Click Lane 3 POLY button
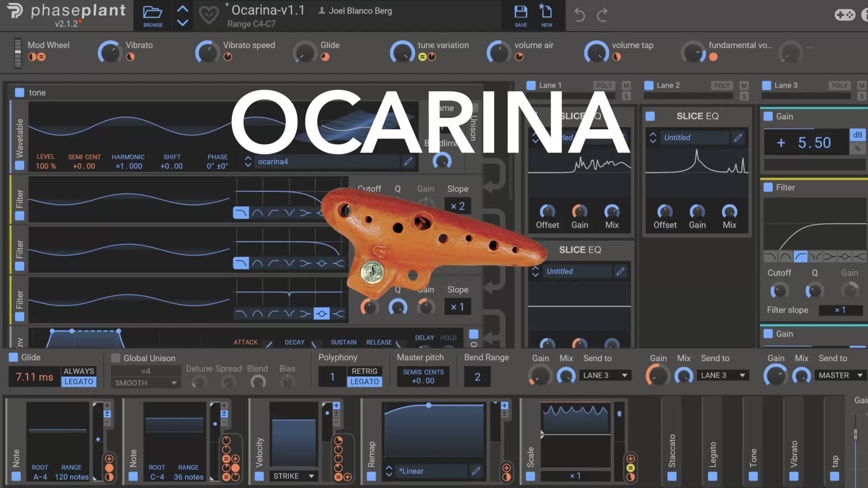 pos(840,85)
